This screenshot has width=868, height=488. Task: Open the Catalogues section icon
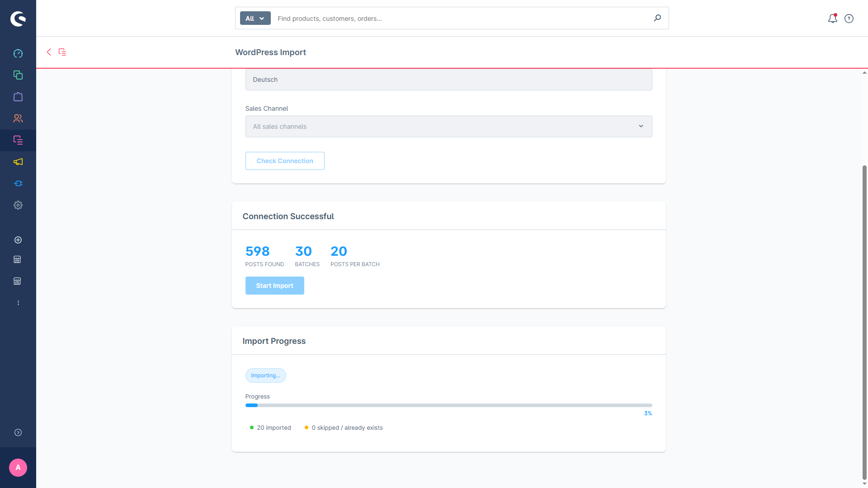click(18, 75)
